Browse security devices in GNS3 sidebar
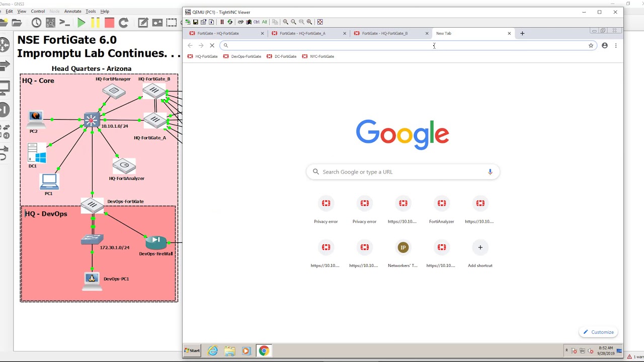This screenshot has height=362, width=644. click(4, 110)
